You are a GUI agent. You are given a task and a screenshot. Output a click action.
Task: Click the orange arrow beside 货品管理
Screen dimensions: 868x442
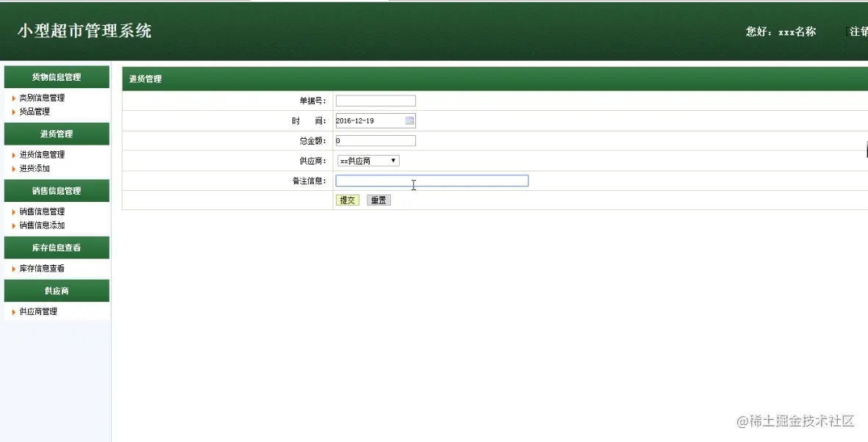click(14, 112)
